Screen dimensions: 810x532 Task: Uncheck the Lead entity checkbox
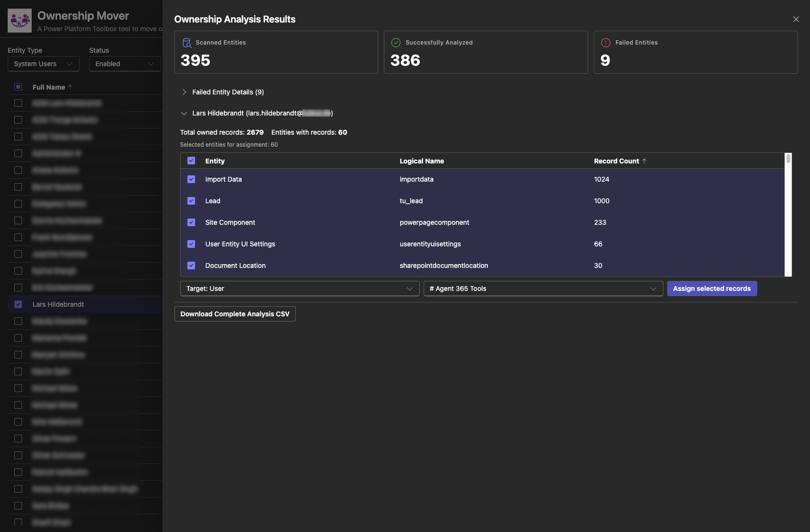191,201
